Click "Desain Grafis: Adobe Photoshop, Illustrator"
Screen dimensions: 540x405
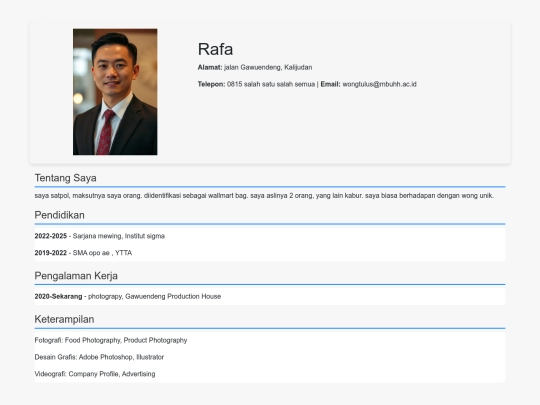99,357
